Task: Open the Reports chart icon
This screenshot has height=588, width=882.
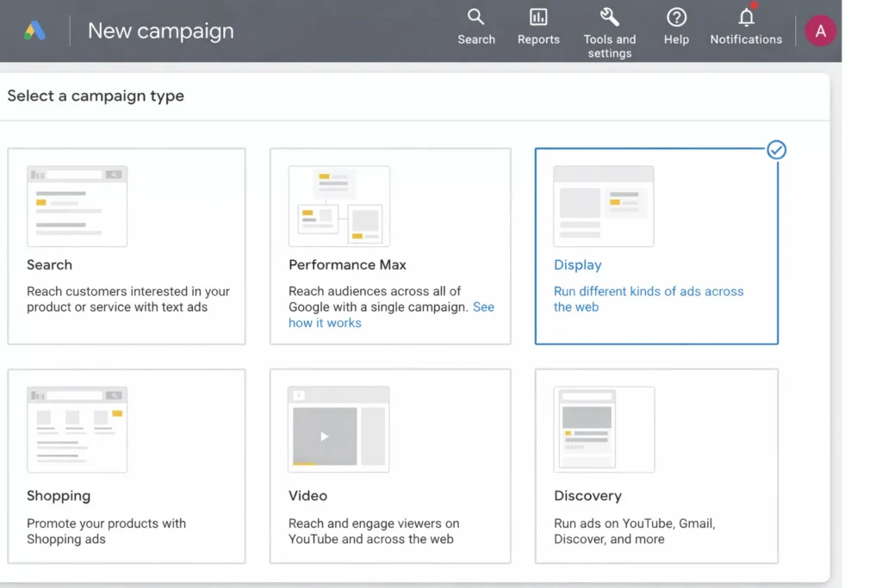Action: pos(538,17)
